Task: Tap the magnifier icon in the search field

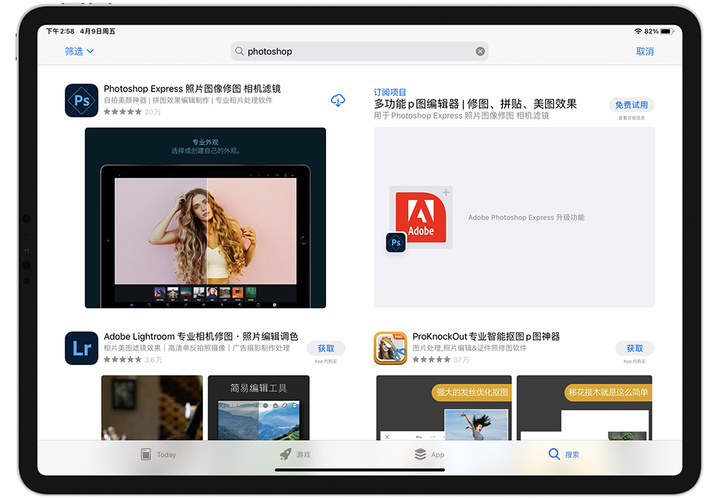Action: coord(239,51)
